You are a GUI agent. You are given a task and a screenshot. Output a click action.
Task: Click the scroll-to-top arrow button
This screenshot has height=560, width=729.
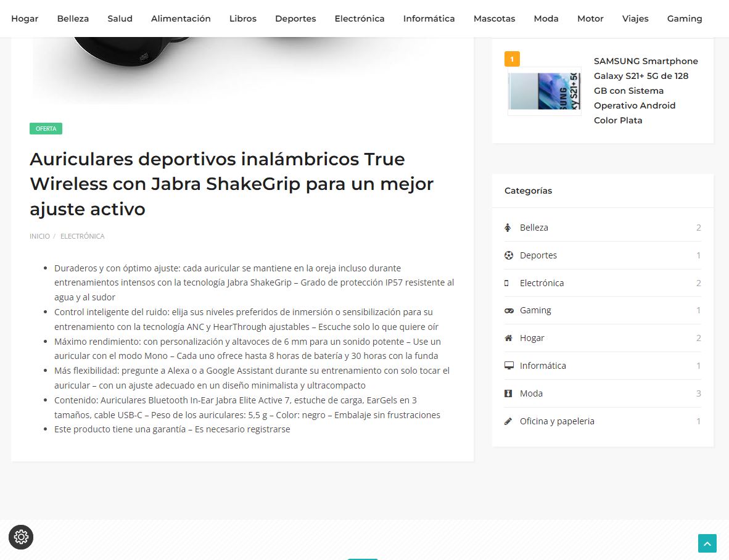click(707, 543)
